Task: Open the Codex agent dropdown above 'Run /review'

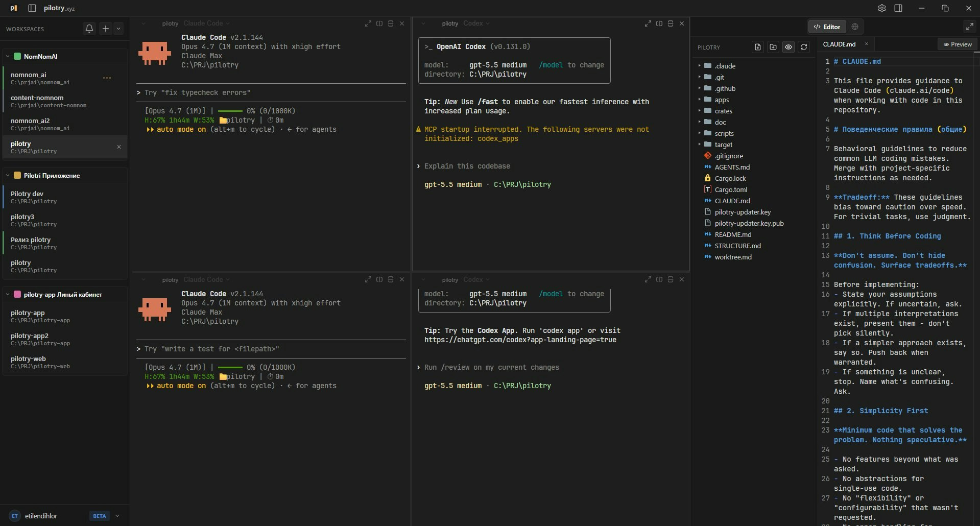Action: (476, 279)
